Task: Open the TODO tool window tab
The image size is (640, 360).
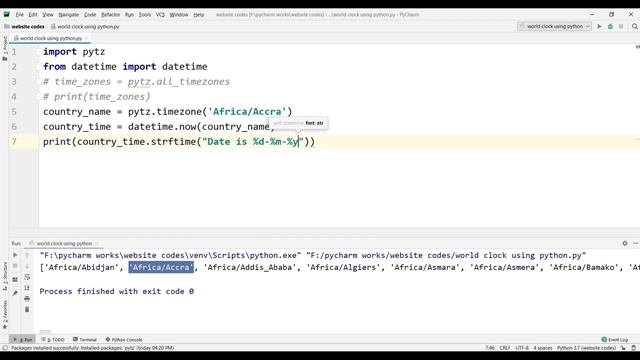Action: (53, 340)
